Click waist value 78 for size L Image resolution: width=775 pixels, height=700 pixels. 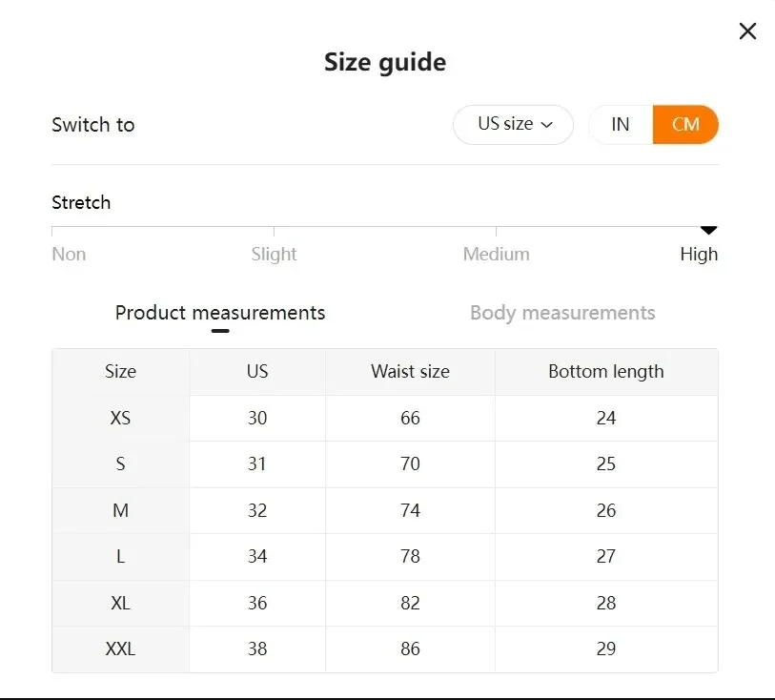coord(410,556)
